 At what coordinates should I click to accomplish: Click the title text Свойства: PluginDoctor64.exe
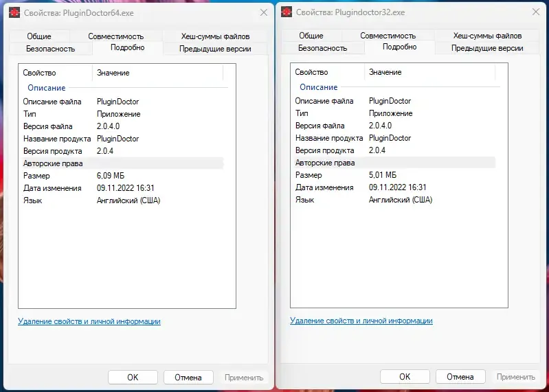point(79,13)
